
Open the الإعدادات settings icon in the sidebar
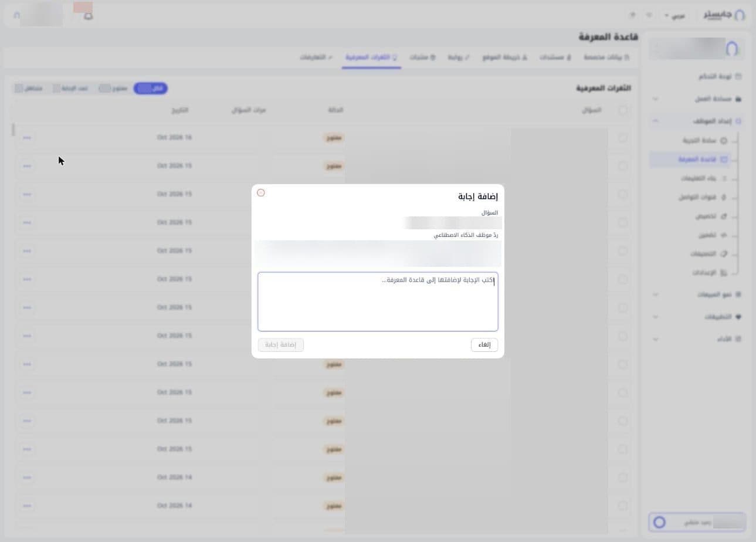point(724,273)
